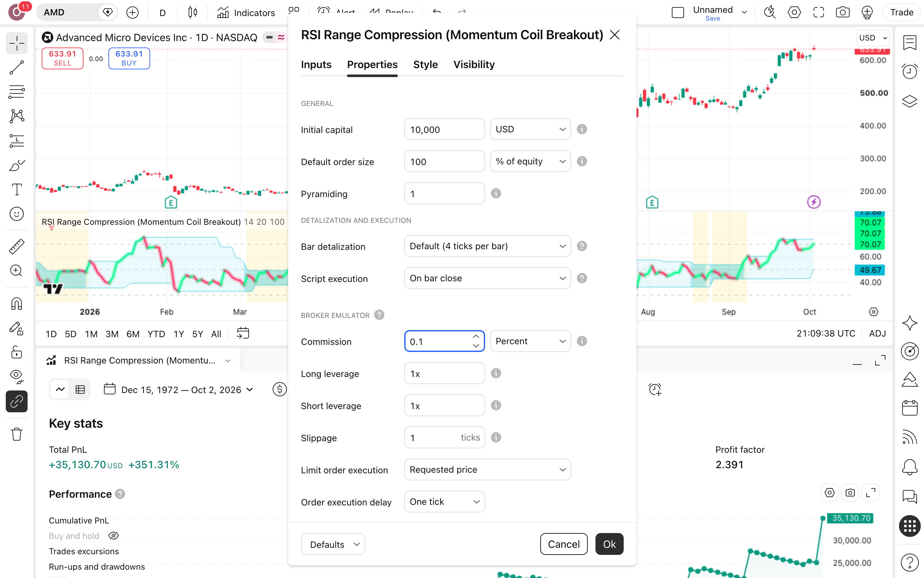Open the calendar icon in right sidebar
This screenshot has height=578, width=924.
(910, 407)
